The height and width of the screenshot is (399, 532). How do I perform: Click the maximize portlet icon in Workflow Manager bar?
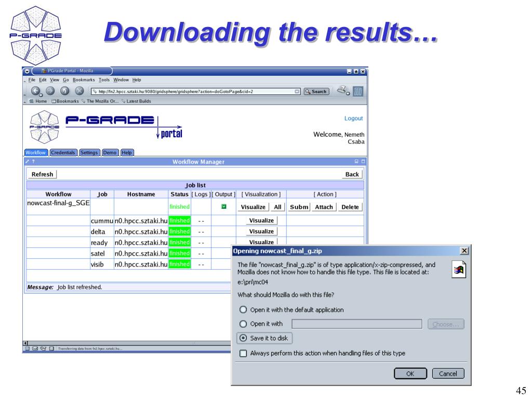[x=363, y=162]
